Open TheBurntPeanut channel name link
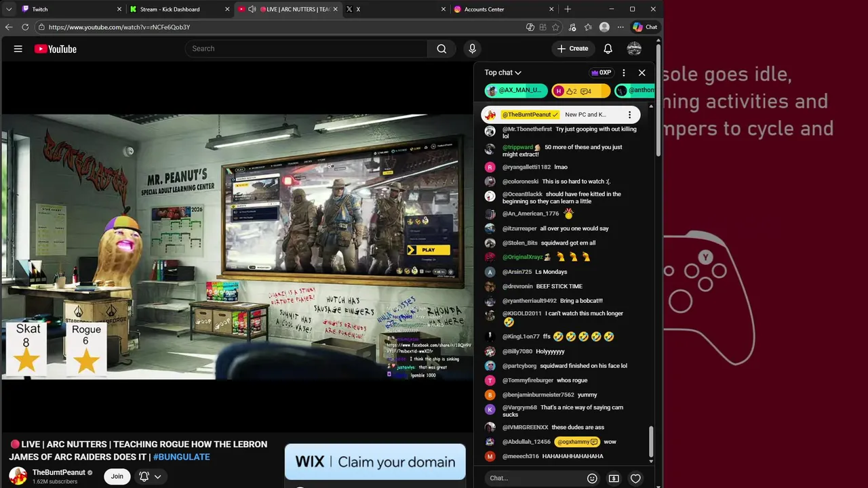Screen dimensions: 868x488 point(59,472)
